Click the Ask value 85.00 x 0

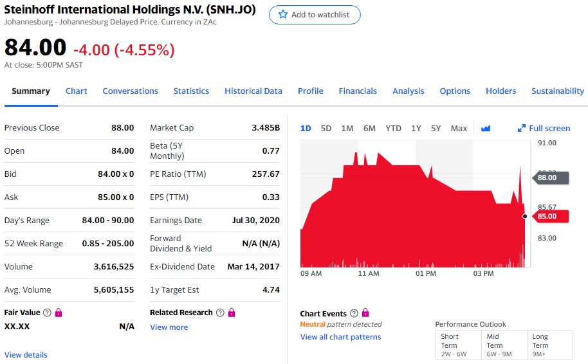[116, 197]
